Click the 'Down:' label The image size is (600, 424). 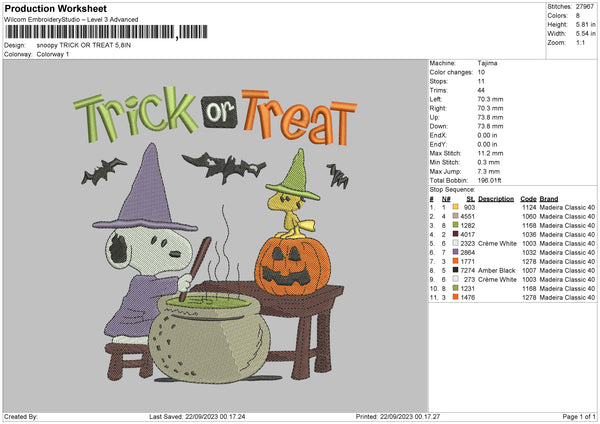[439, 126]
